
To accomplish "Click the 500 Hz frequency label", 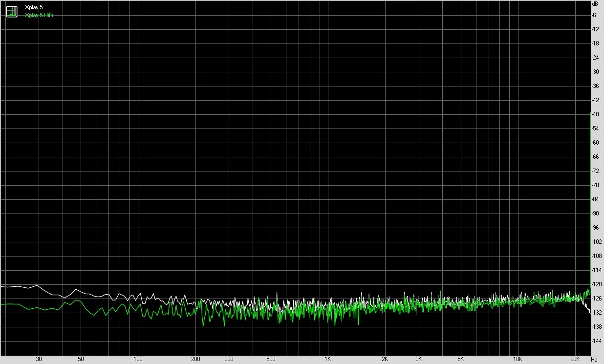I will click(271, 359).
